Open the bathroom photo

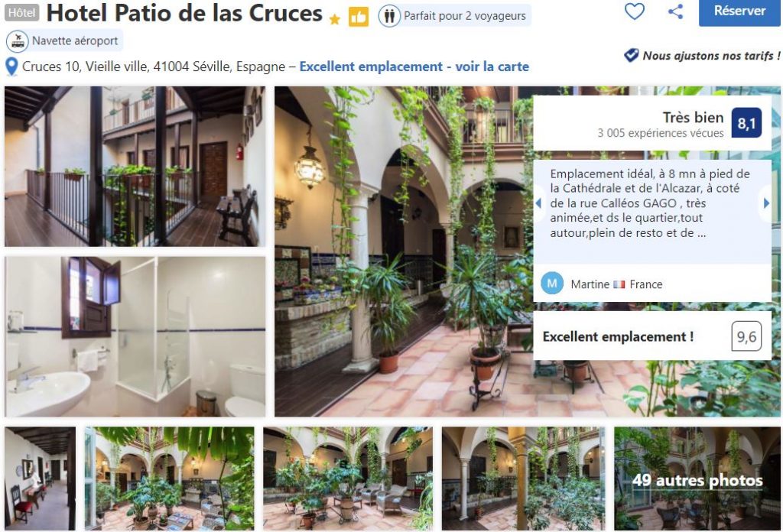pos(135,336)
